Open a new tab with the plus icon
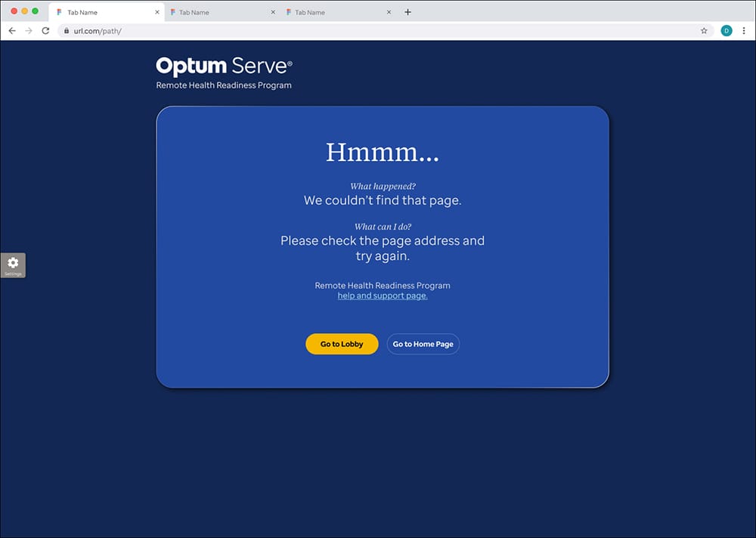Screen dimensions: 756x538 click(408, 12)
